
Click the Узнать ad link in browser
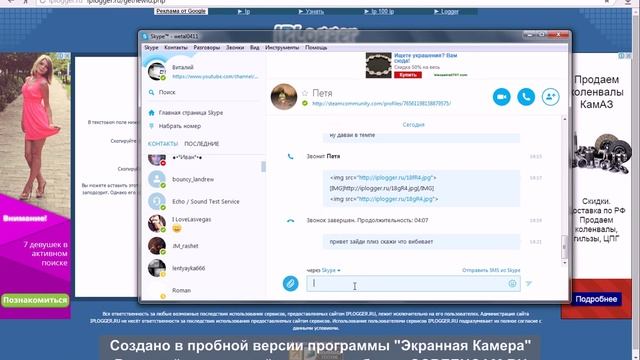[311, 11]
